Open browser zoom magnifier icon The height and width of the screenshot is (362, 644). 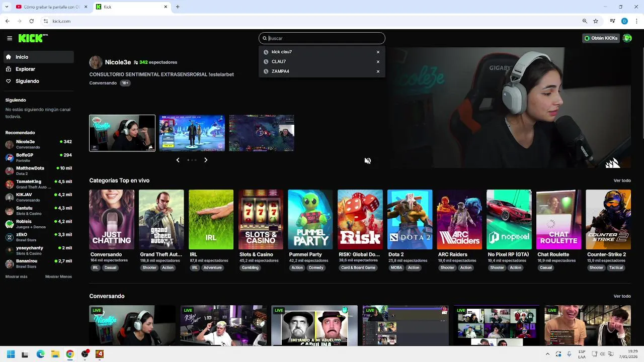[x=585, y=21]
